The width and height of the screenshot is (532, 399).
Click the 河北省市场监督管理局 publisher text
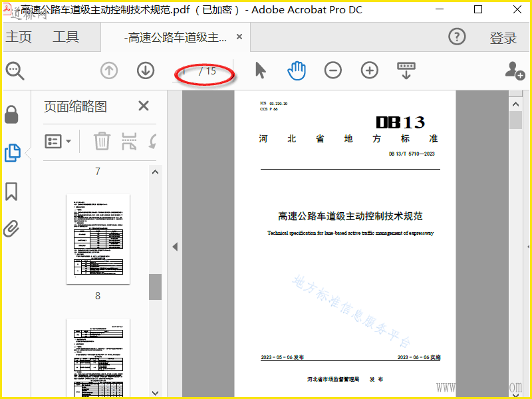coord(333,379)
